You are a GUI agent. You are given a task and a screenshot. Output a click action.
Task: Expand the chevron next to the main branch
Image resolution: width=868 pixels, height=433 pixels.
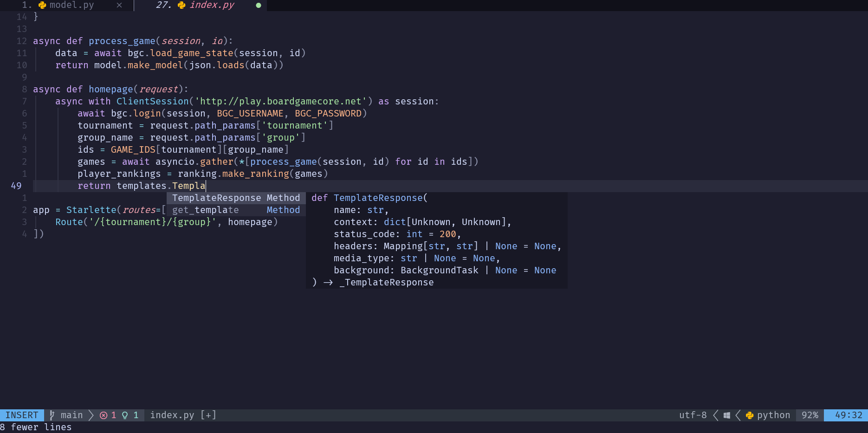(90, 415)
